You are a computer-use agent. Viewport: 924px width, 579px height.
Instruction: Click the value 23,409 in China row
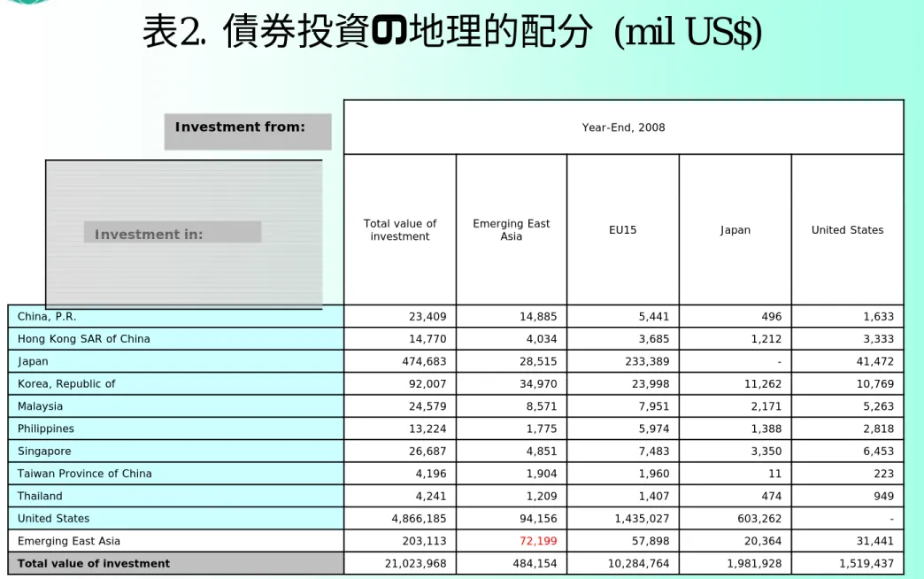click(x=427, y=317)
